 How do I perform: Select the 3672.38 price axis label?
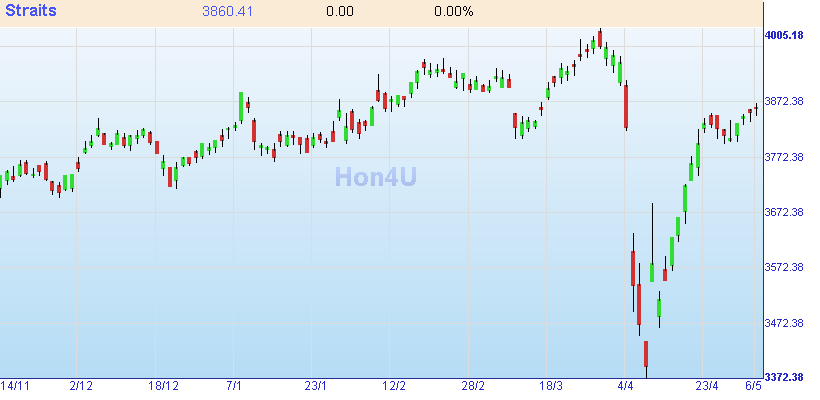pos(784,212)
